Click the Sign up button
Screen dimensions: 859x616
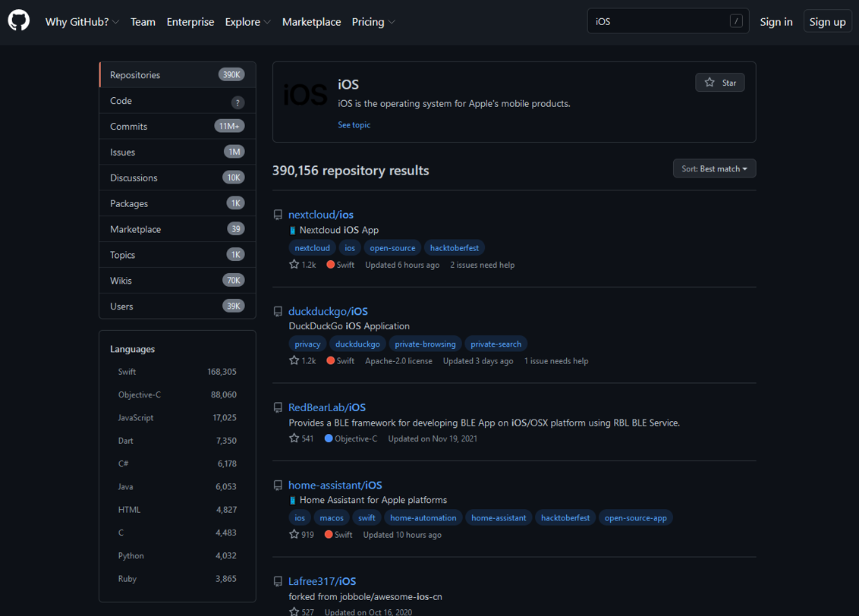pyautogui.click(x=827, y=21)
